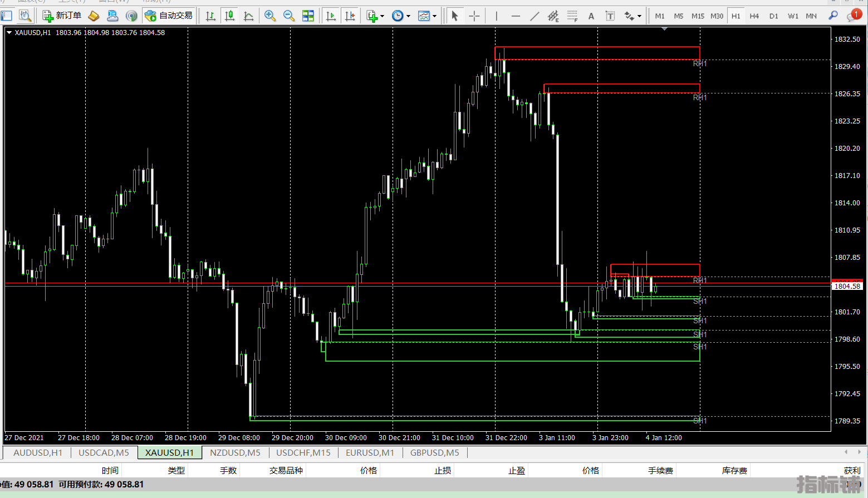The height and width of the screenshot is (498, 868).
Task: Click the 类型 column header
Action: (176, 471)
